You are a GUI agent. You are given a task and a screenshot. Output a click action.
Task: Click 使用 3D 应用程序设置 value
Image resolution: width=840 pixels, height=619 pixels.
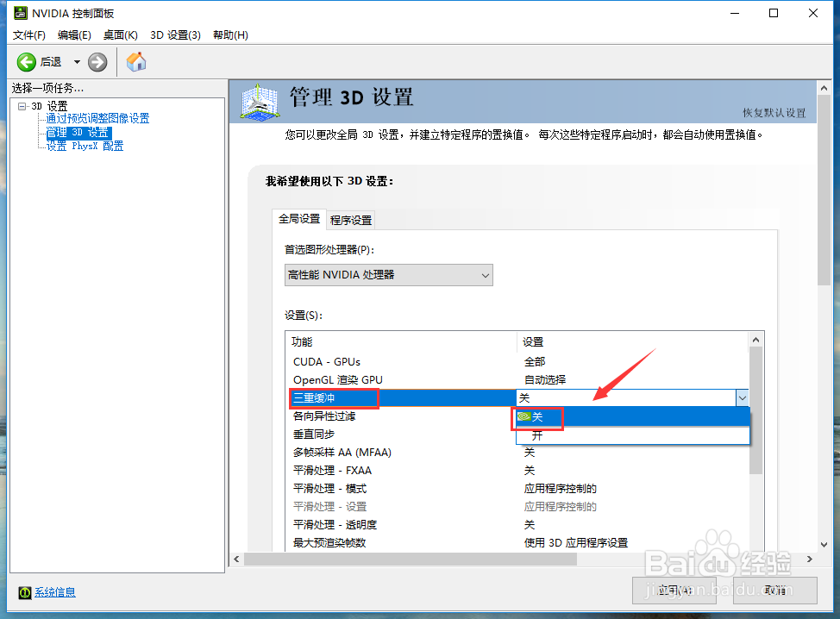576,542
